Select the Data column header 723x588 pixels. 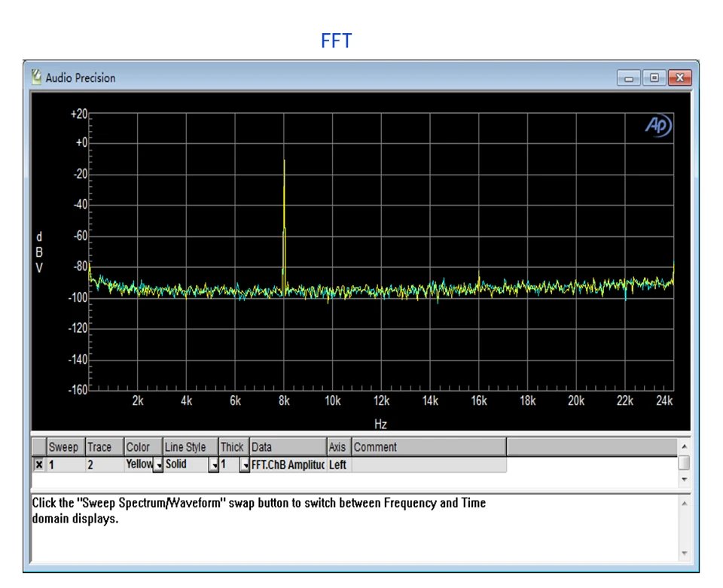[x=288, y=447]
